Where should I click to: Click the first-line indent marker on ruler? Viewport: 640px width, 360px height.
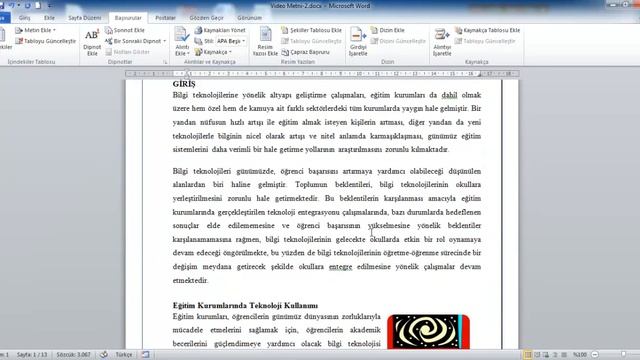tap(187, 71)
